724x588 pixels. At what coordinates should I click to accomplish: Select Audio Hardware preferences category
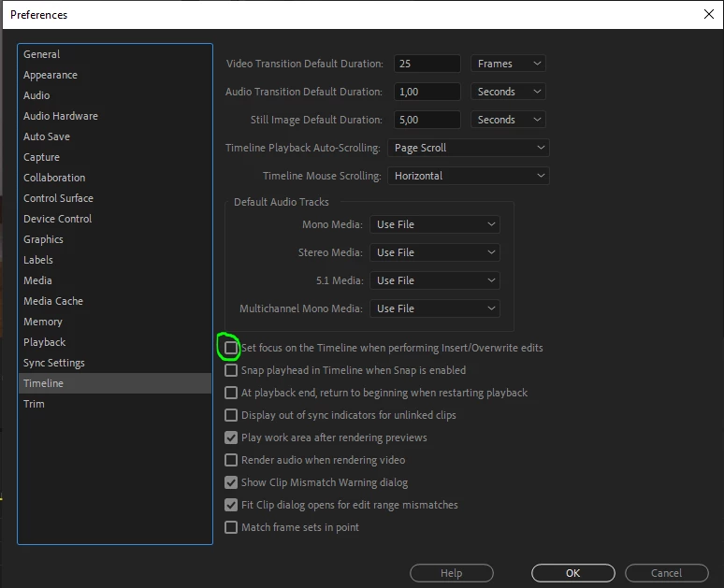point(115,116)
